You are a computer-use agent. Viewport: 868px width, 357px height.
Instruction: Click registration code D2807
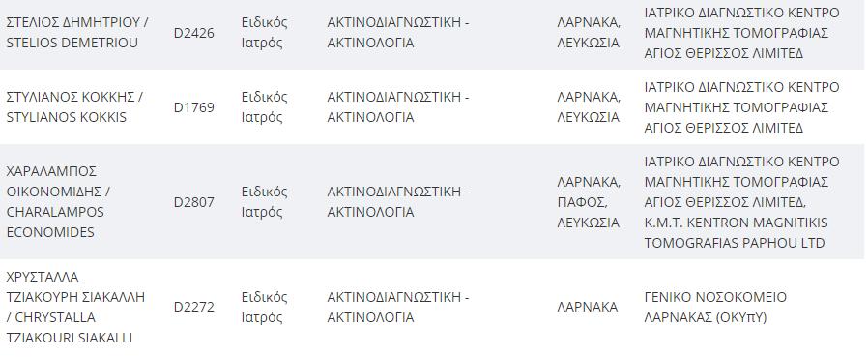click(x=193, y=202)
